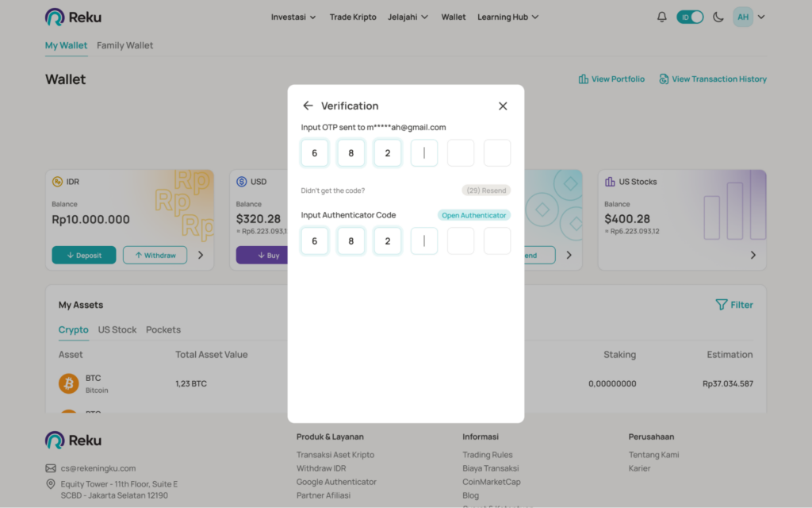Viewport: 812px width, 508px height.
Task: Click the Filter funnel icon
Action: point(721,305)
